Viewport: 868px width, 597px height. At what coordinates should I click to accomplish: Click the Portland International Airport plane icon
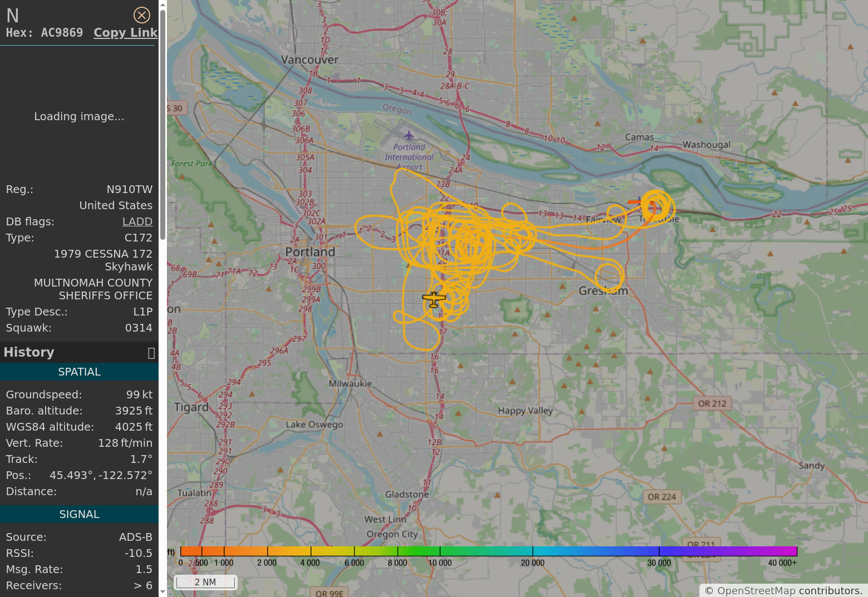click(409, 135)
